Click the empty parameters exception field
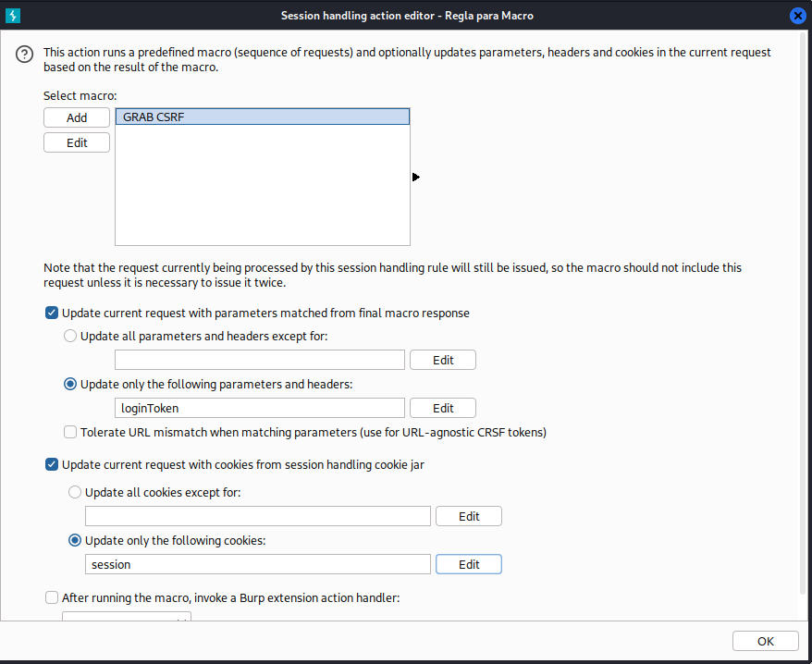The width and height of the screenshot is (812, 664). click(x=260, y=360)
